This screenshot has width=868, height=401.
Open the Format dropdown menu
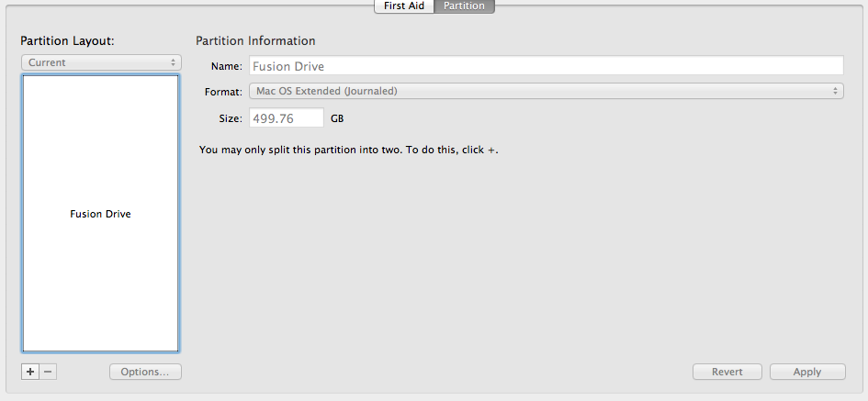[546, 91]
